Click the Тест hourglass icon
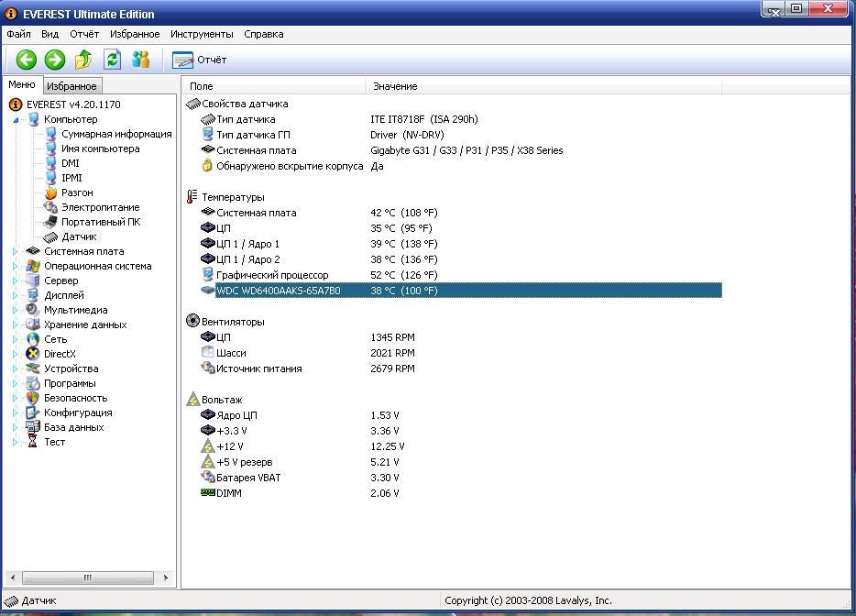Image resolution: width=856 pixels, height=616 pixels. [x=33, y=442]
